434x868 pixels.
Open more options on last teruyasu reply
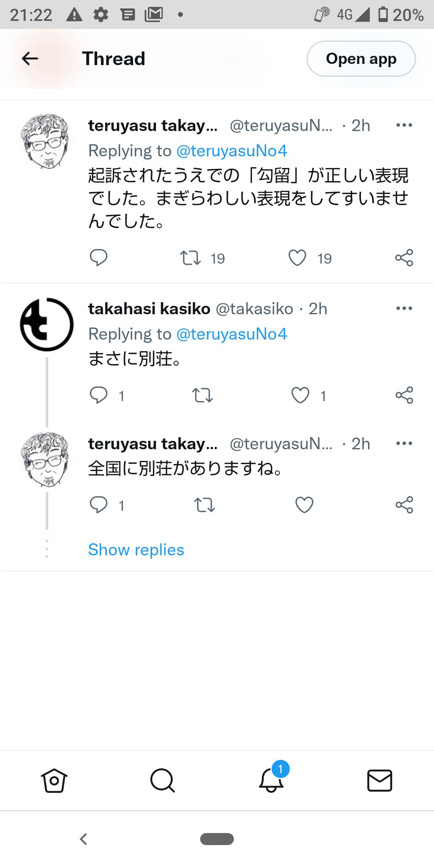click(x=404, y=443)
